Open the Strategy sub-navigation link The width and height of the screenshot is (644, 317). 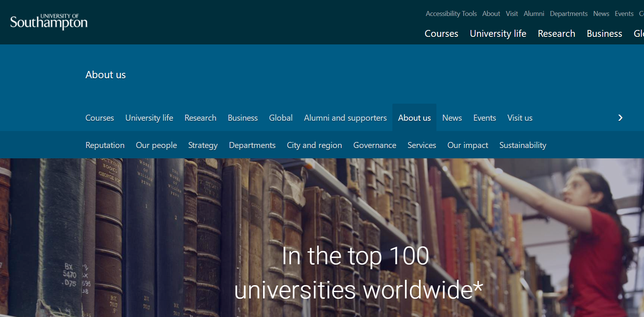(x=203, y=145)
